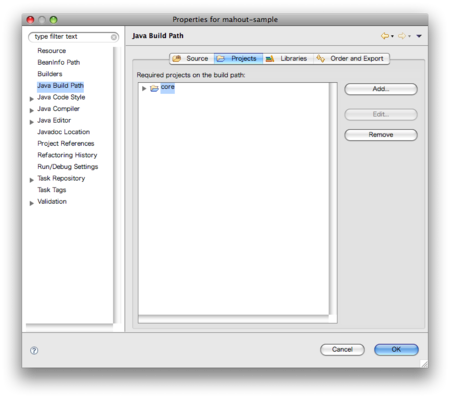Viewport: 450px width, 398px height.
Task: Select Refactoring History item
Action: click(x=67, y=155)
